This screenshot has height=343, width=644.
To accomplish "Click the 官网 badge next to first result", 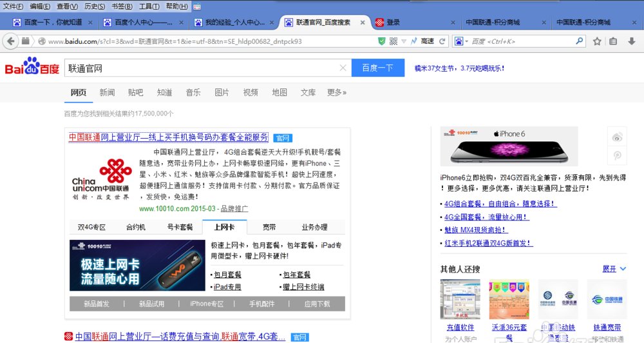I will [283, 138].
